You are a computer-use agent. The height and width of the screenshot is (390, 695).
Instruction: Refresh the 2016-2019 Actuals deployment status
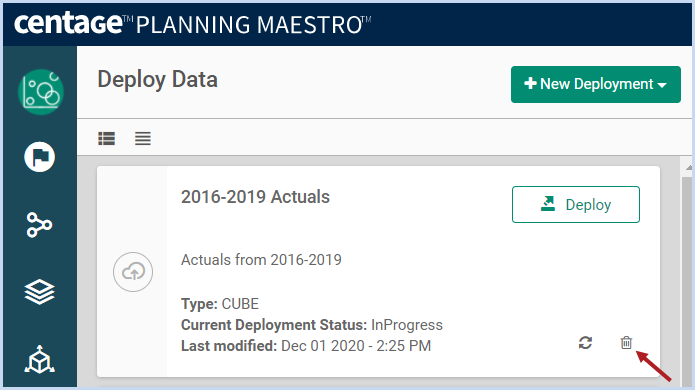[585, 343]
